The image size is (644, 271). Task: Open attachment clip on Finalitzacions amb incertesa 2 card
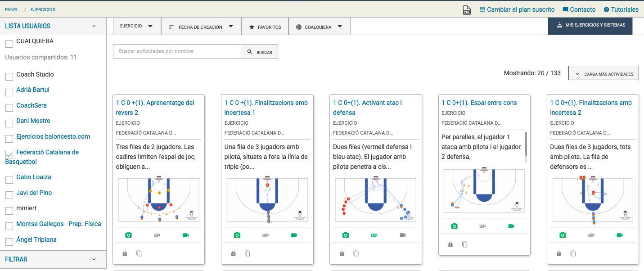click(x=591, y=235)
